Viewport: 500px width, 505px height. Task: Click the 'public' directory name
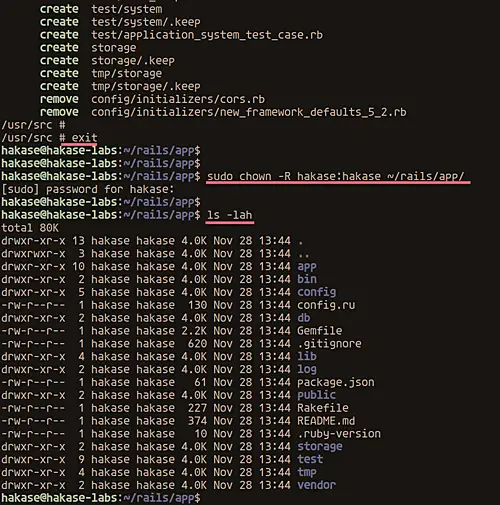316,395
